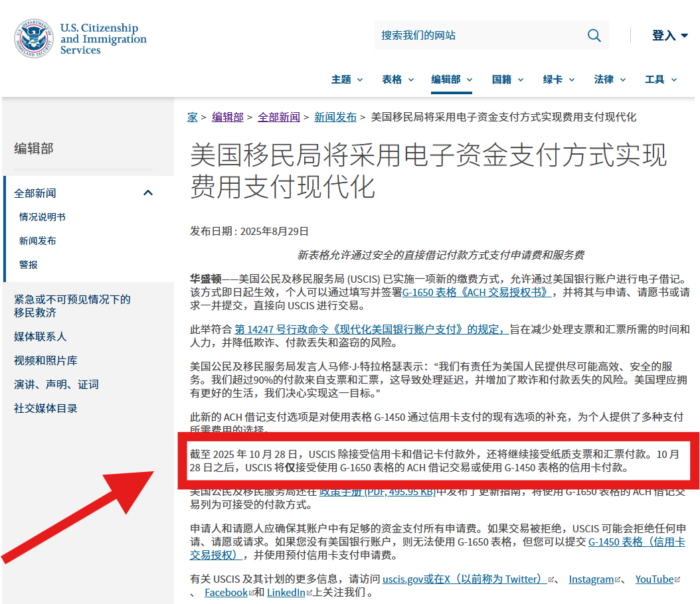700x604 pixels.
Task: Open the 登入 dropdown menu
Action: coord(668,35)
